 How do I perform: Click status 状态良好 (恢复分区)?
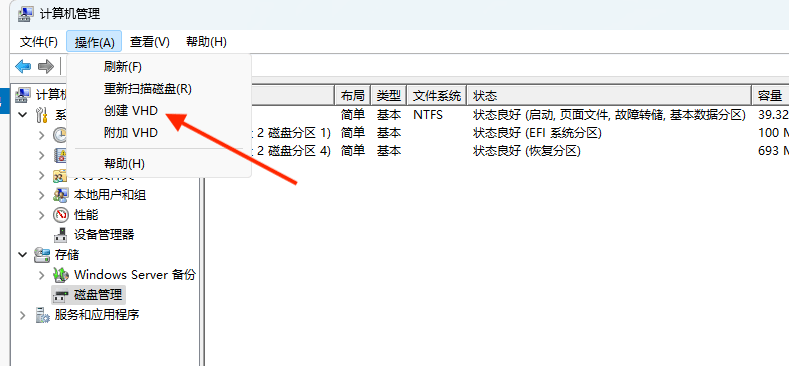click(x=527, y=151)
